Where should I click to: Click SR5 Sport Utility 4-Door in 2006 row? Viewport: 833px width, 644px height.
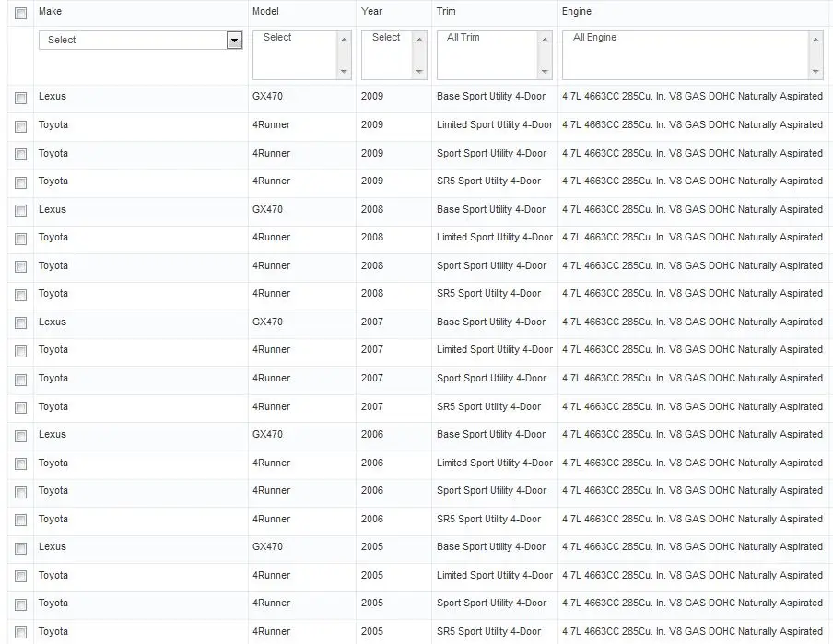pyautogui.click(x=488, y=519)
